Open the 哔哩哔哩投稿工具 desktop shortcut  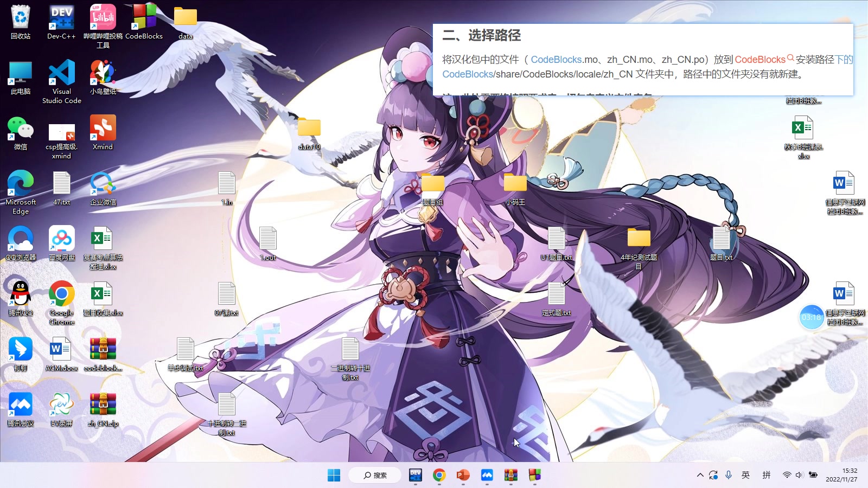pos(103,26)
